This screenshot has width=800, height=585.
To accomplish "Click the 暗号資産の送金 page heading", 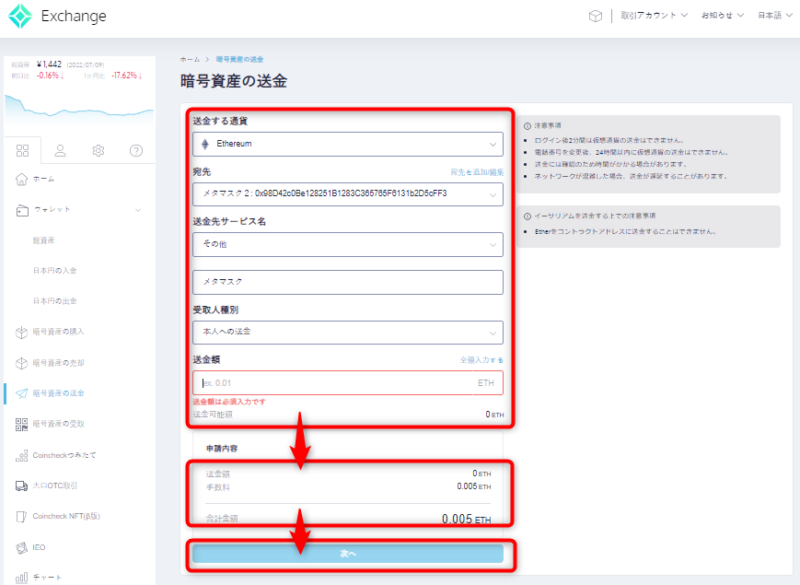I will (233, 81).
